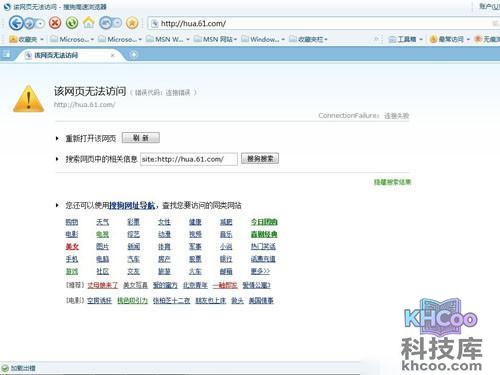Viewport: 500px width, 375px height.
Task: Open the 美女写真 recommended link
Action: pyautogui.click(x=135, y=285)
